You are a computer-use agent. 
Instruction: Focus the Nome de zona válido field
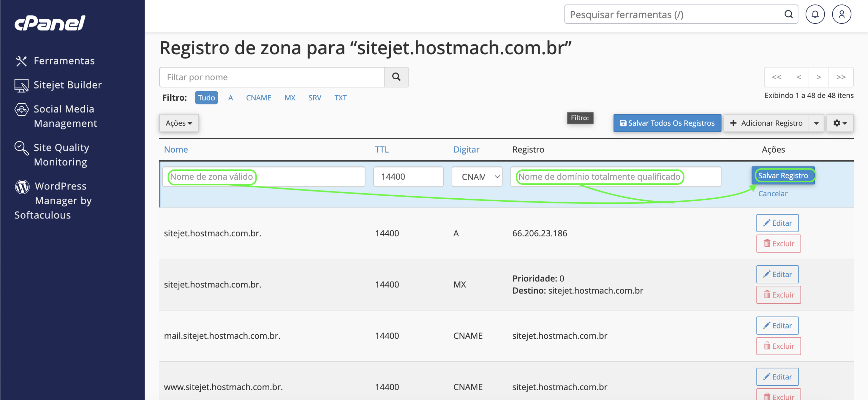pyautogui.click(x=264, y=177)
